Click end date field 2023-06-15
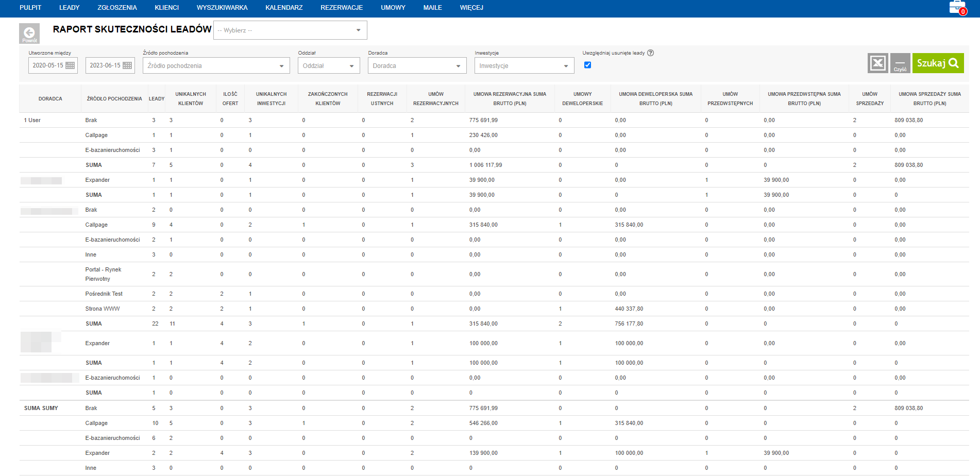Image resolution: width=980 pixels, height=476 pixels. 110,65
